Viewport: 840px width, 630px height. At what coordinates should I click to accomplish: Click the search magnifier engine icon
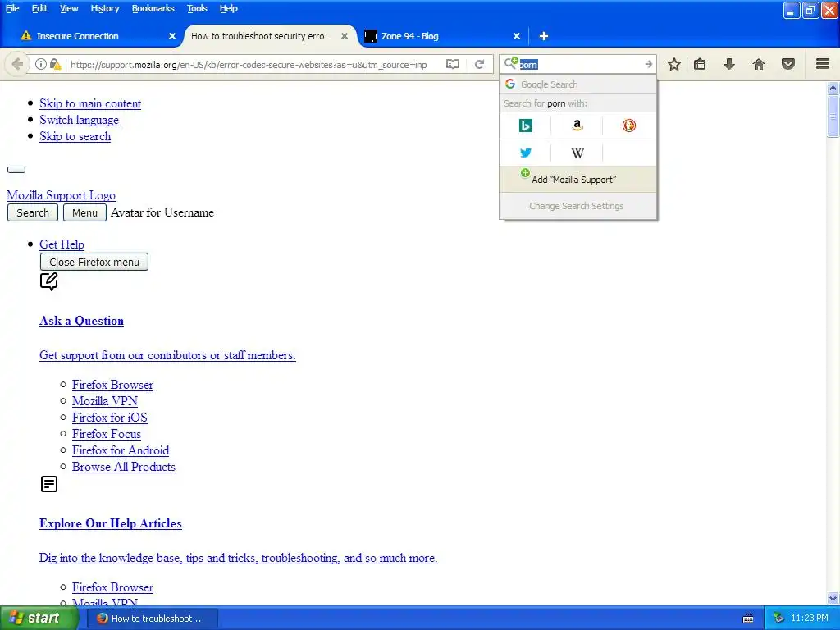[x=511, y=63]
